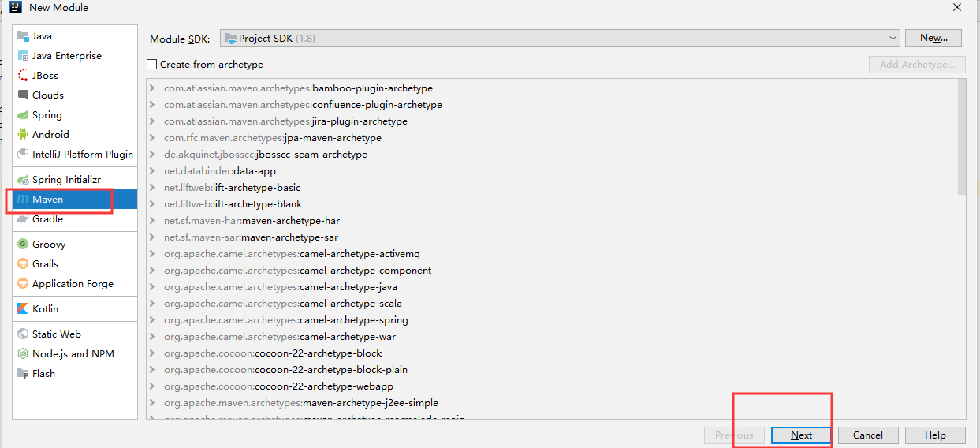Click the IntelliJ logo in title bar
Image resolution: width=980 pixels, height=448 pixels.
(15, 8)
